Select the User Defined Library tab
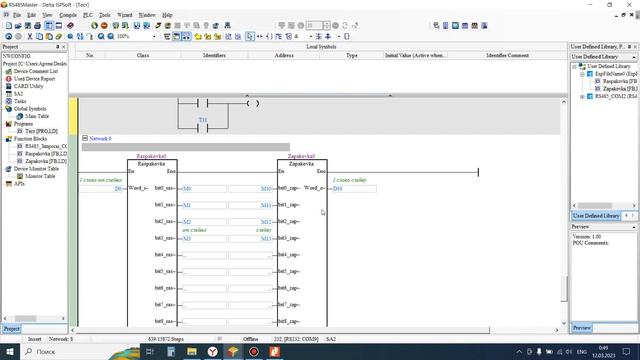The width and height of the screenshot is (640, 360). tap(596, 216)
